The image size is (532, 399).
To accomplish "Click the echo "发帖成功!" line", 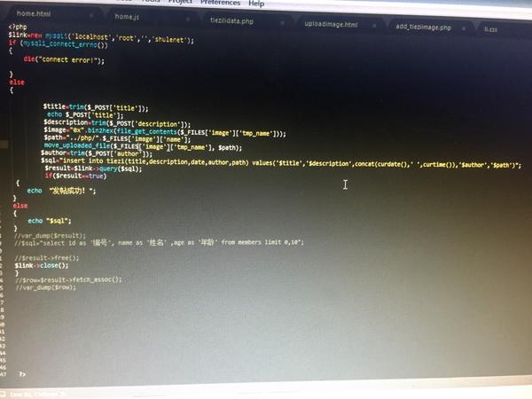I will click(61, 191).
